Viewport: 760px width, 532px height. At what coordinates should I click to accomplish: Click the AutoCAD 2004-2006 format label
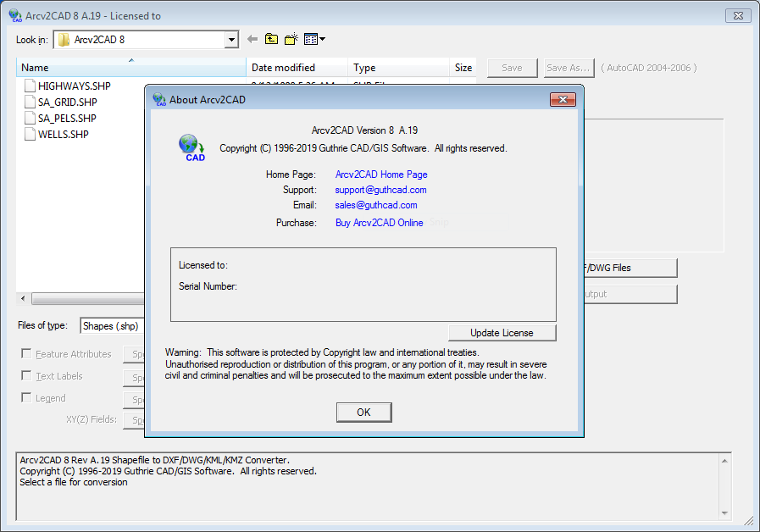(x=648, y=68)
